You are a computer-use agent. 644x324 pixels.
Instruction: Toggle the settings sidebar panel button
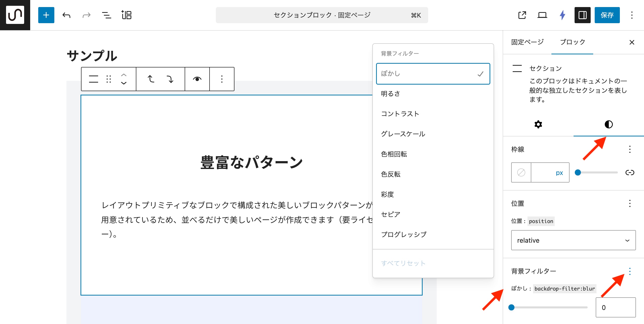[x=582, y=15]
